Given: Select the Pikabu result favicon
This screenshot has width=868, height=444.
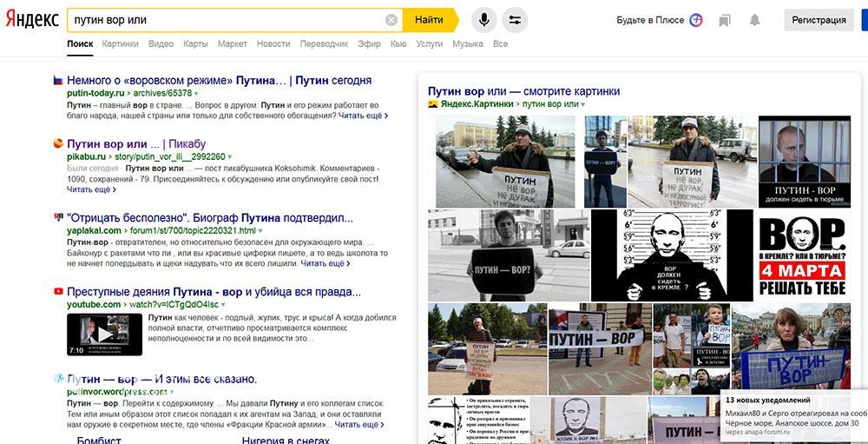Looking at the screenshot, I should pyautogui.click(x=58, y=144).
